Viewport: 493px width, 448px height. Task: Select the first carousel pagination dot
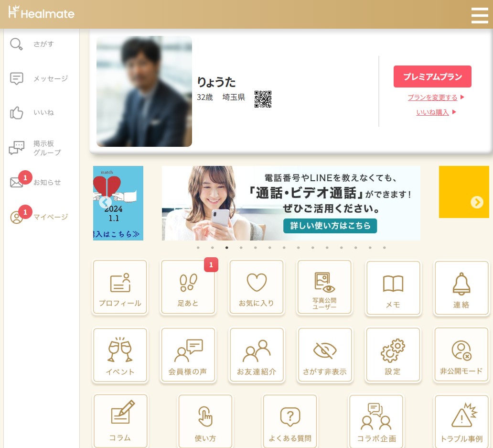tap(198, 248)
